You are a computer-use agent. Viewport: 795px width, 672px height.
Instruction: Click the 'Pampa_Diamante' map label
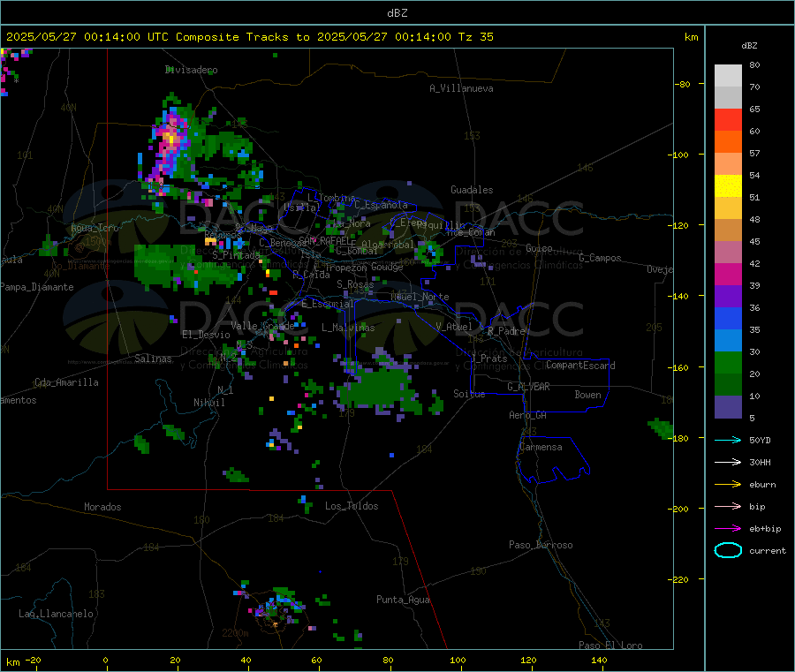point(37,287)
